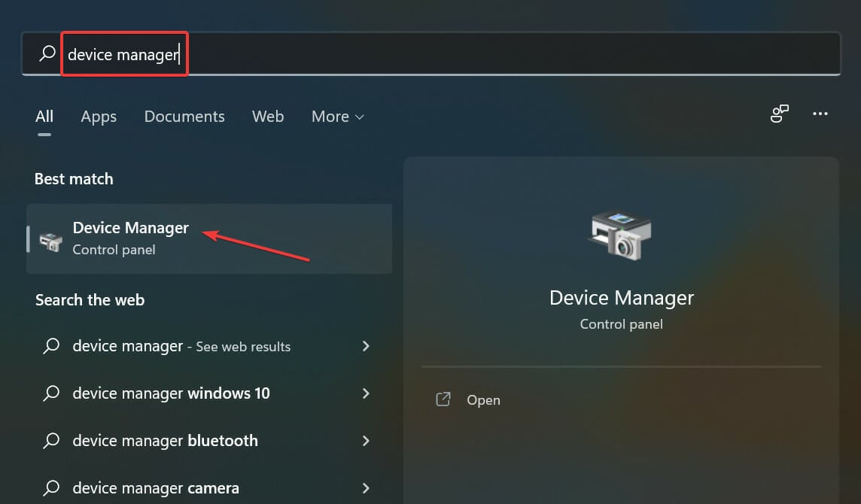Select 'device manager bluetooth' suggestion
Viewport: 861px width, 504px height.
point(209,440)
